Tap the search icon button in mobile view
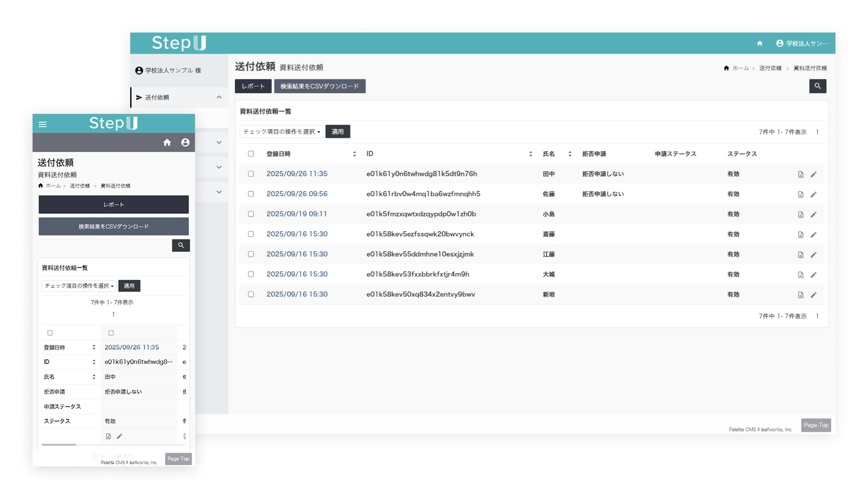Viewport: 868px width, 499px height. 181,246
